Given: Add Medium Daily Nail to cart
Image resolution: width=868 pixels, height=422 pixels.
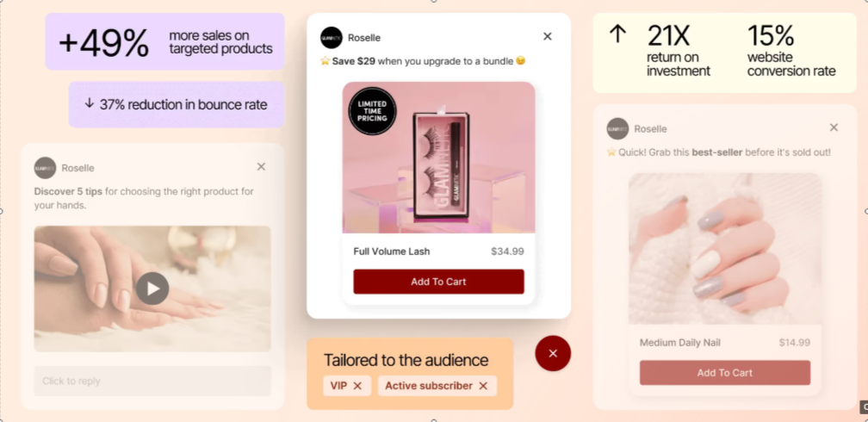Looking at the screenshot, I should [x=725, y=373].
